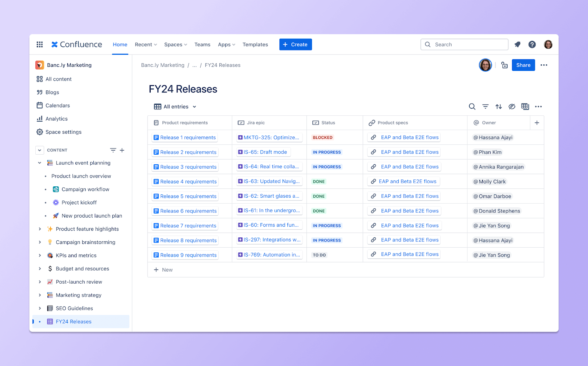The height and width of the screenshot is (366, 588).
Task: Toggle hidden fields visibility for the table
Action: 512,107
